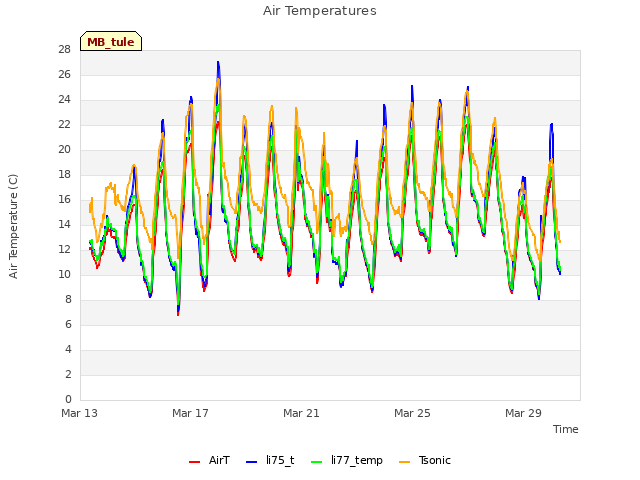Click the blue li75_t legend color marker
Image resolution: width=640 pixels, height=480 pixels.
click(x=252, y=462)
